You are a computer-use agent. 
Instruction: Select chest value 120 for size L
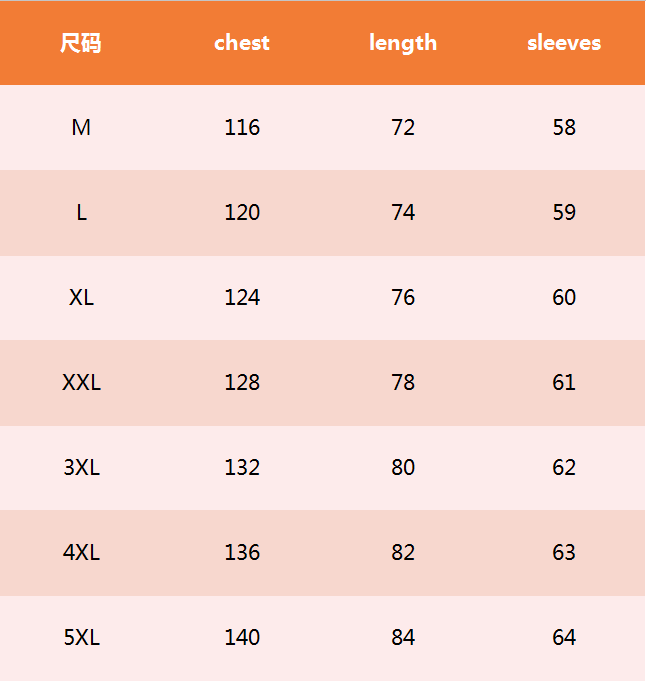242,213
